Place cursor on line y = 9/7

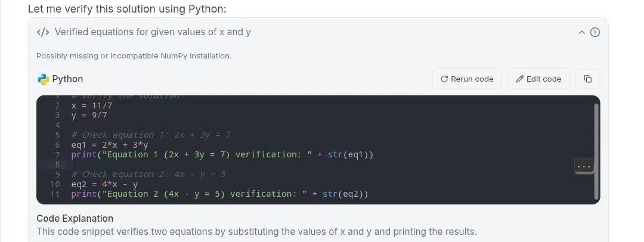tap(89, 116)
